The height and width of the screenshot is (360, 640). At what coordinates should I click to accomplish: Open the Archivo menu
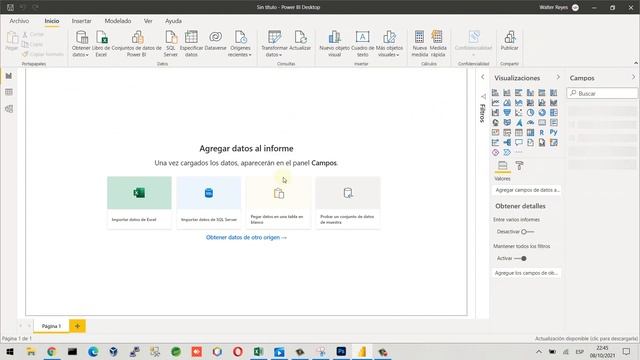click(x=19, y=21)
